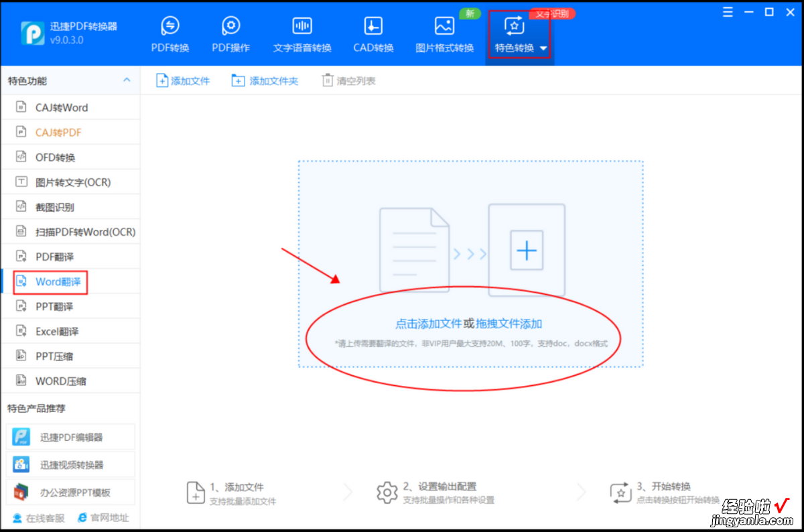Select Excel翻译 label in sidebar
This screenshot has height=532, width=804.
point(57,330)
